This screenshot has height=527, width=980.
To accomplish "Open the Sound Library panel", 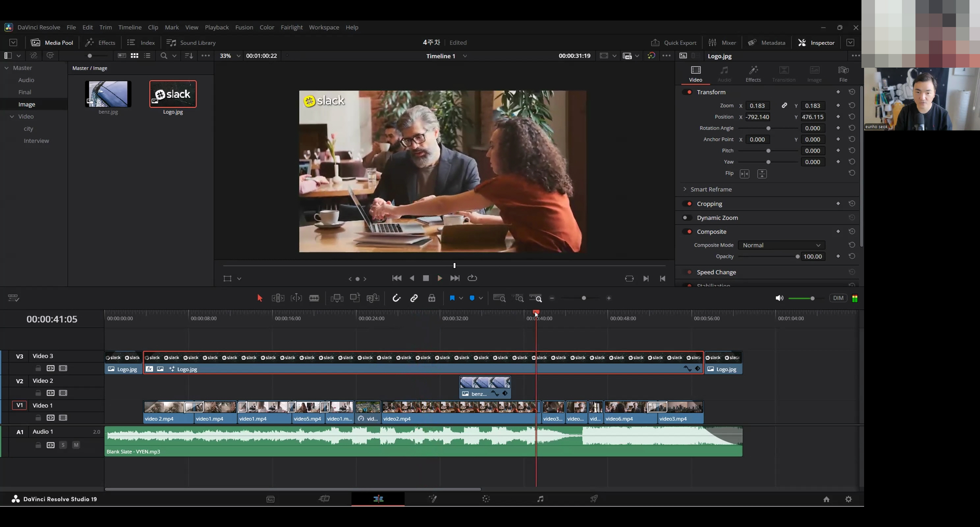I will 191,42.
